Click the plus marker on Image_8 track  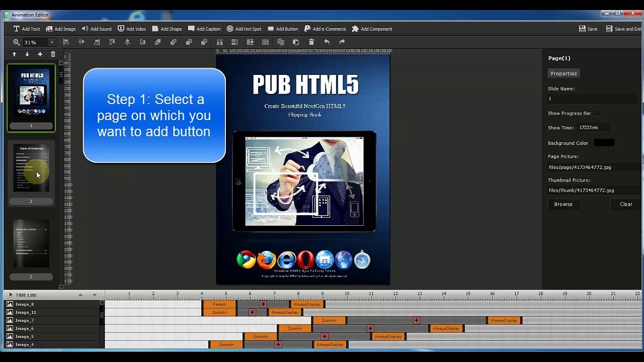click(263, 304)
